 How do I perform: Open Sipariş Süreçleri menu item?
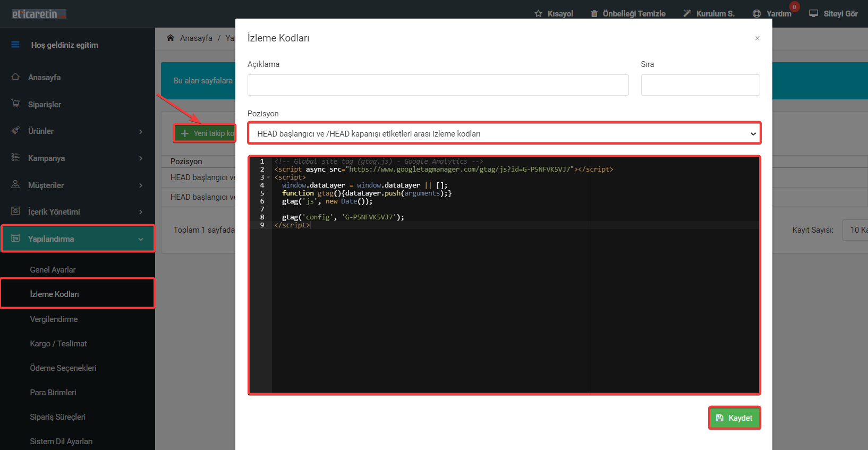[57, 417]
